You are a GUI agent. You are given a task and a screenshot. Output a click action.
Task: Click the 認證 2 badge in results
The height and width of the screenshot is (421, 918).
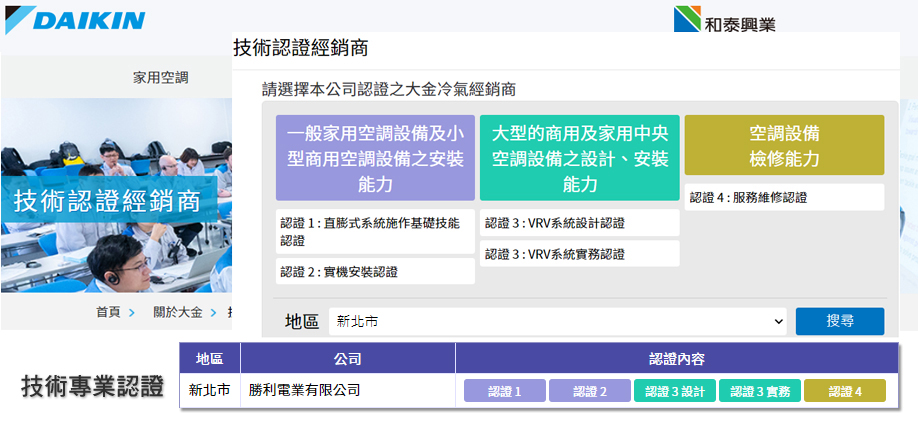coord(590,391)
